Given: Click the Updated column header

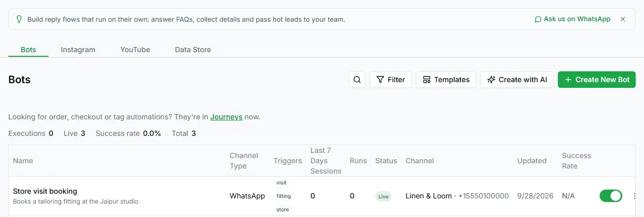Looking at the screenshot, I should (532, 161).
